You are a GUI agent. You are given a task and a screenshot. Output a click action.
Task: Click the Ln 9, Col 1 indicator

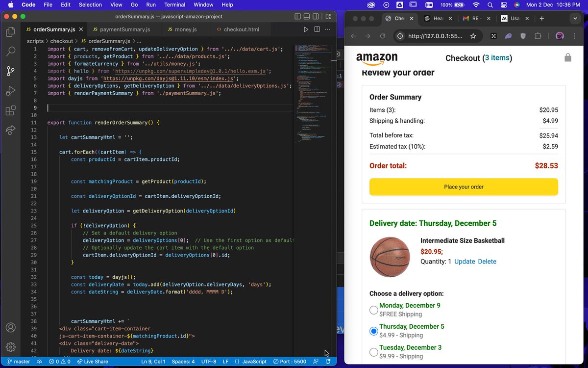[x=153, y=362]
